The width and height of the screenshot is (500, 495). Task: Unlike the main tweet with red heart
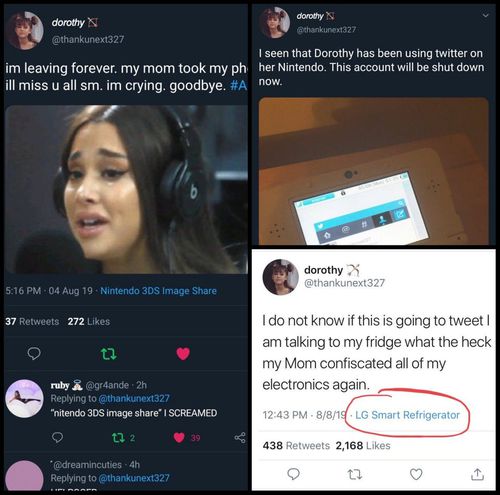click(183, 353)
